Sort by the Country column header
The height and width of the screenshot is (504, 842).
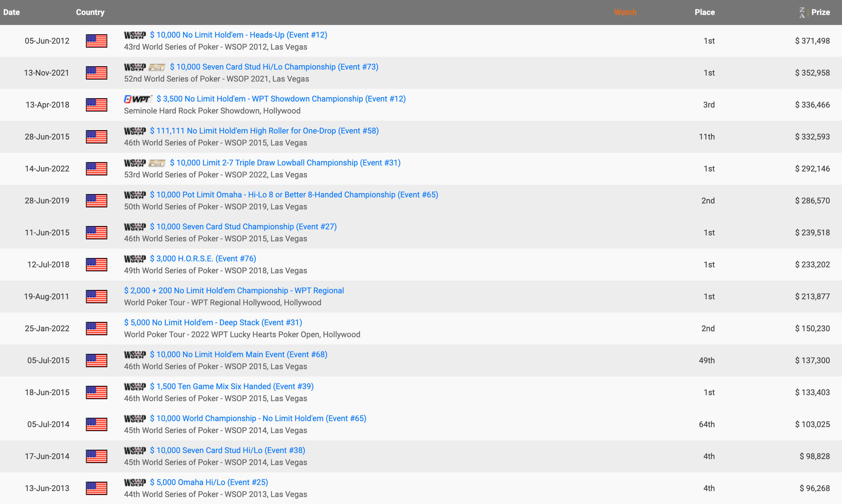click(90, 12)
